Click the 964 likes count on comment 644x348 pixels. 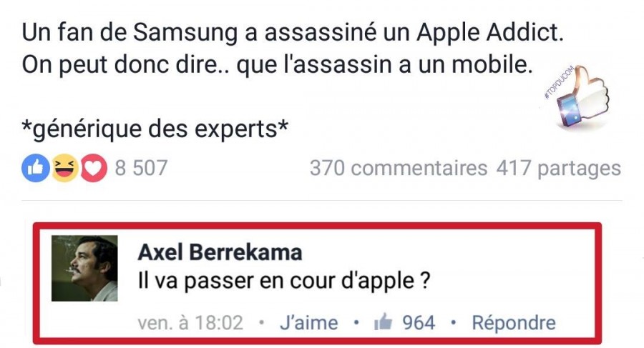coord(419,322)
